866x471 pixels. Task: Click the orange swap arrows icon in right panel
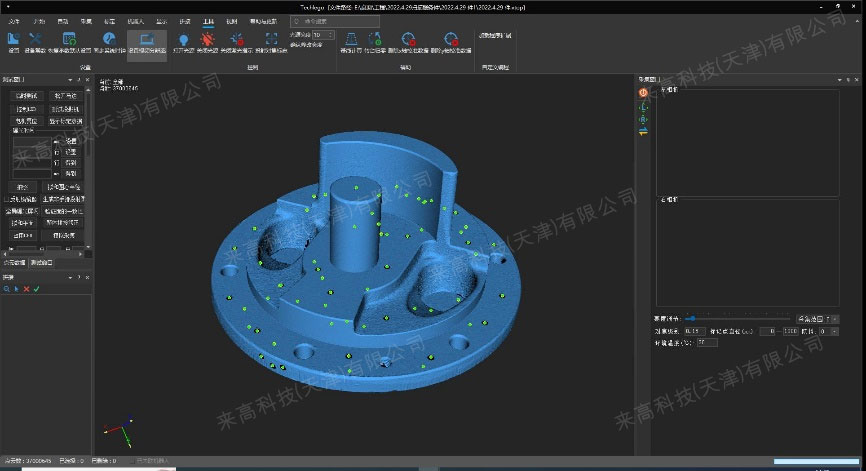[x=644, y=131]
